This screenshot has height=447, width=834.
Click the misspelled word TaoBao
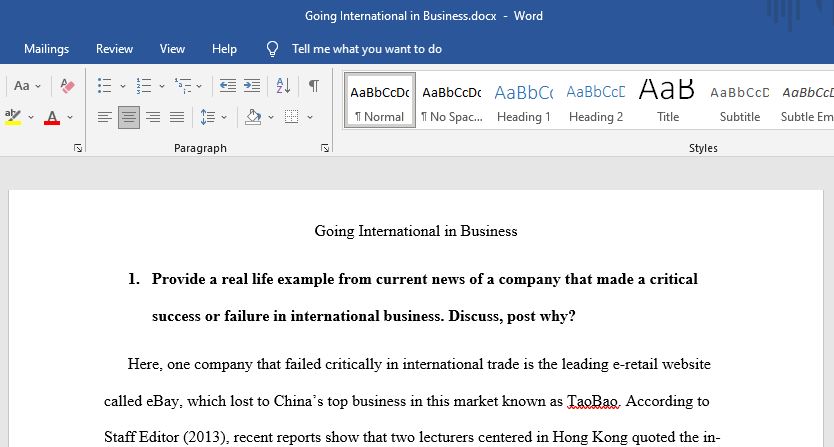click(593, 401)
